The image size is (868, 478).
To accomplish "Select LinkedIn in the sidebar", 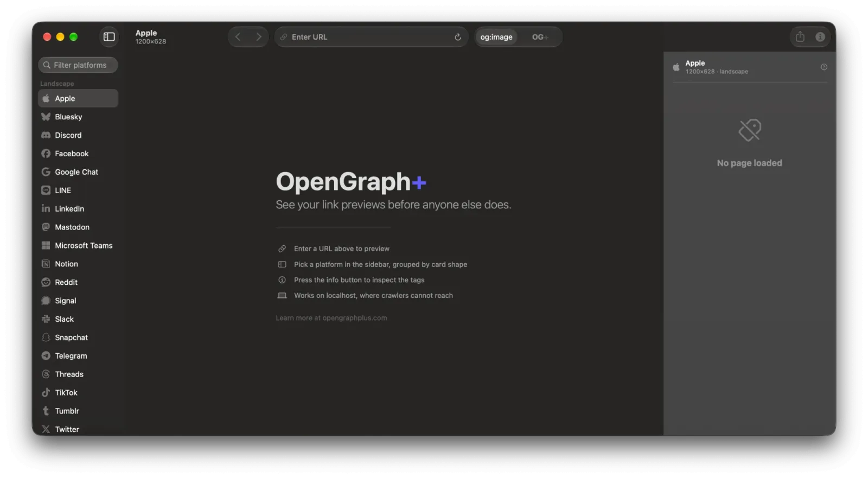I will click(x=78, y=209).
